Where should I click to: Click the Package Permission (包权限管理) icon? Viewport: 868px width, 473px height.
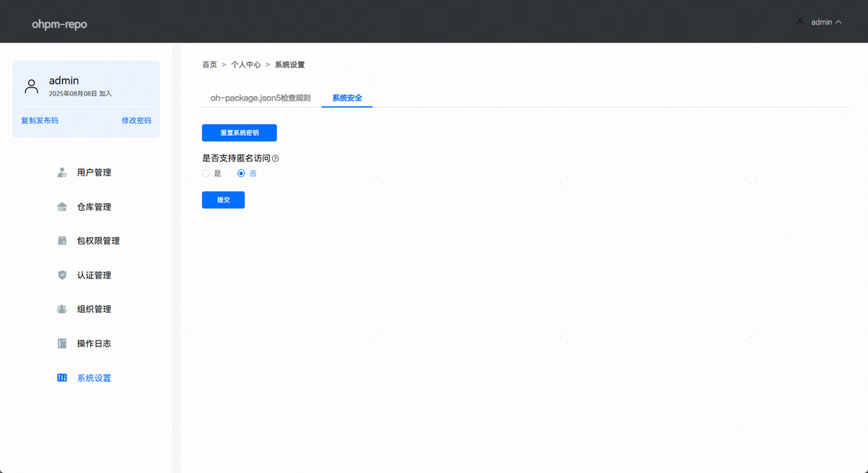[62, 241]
